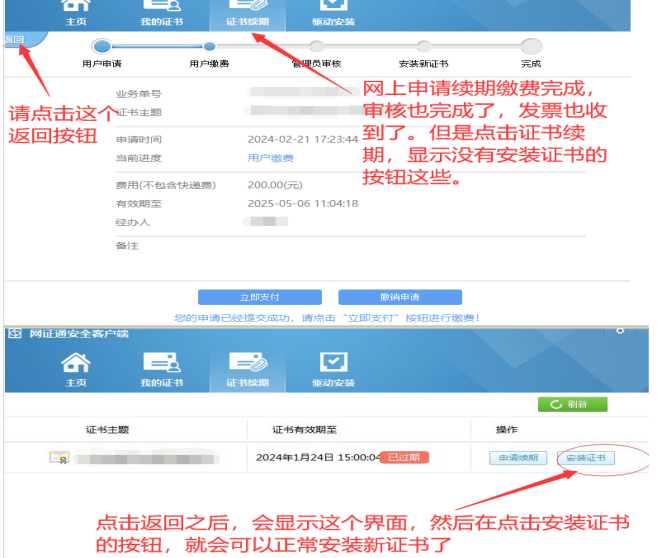Click the 用户缴费 progress step dot
The image size is (658, 558).
pyautogui.click(x=210, y=46)
